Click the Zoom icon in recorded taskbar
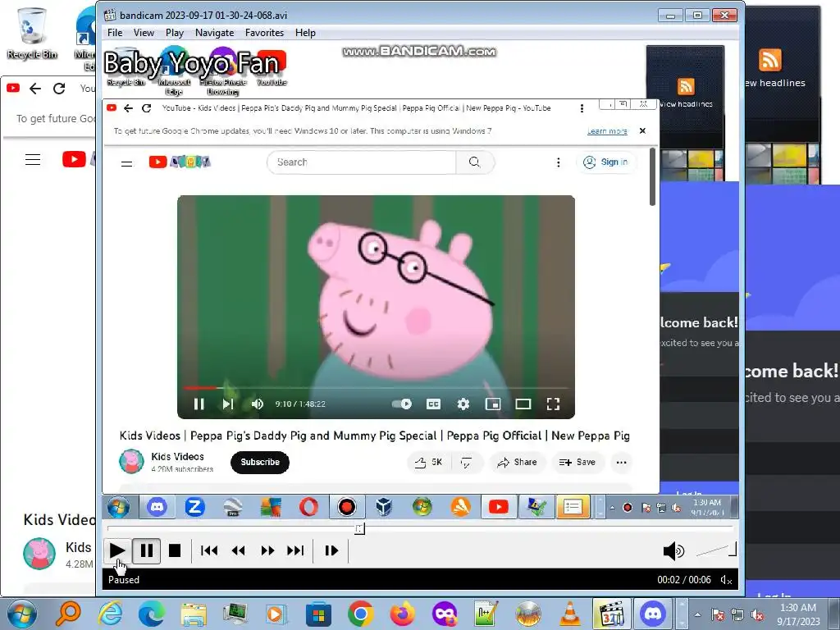This screenshot has height=630, width=840. pos(195,506)
